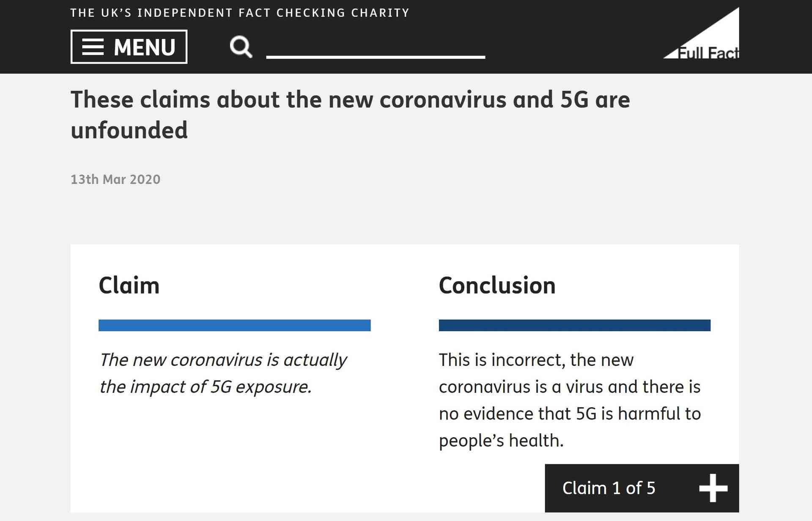Select the "Claim" column heading

tap(129, 285)
